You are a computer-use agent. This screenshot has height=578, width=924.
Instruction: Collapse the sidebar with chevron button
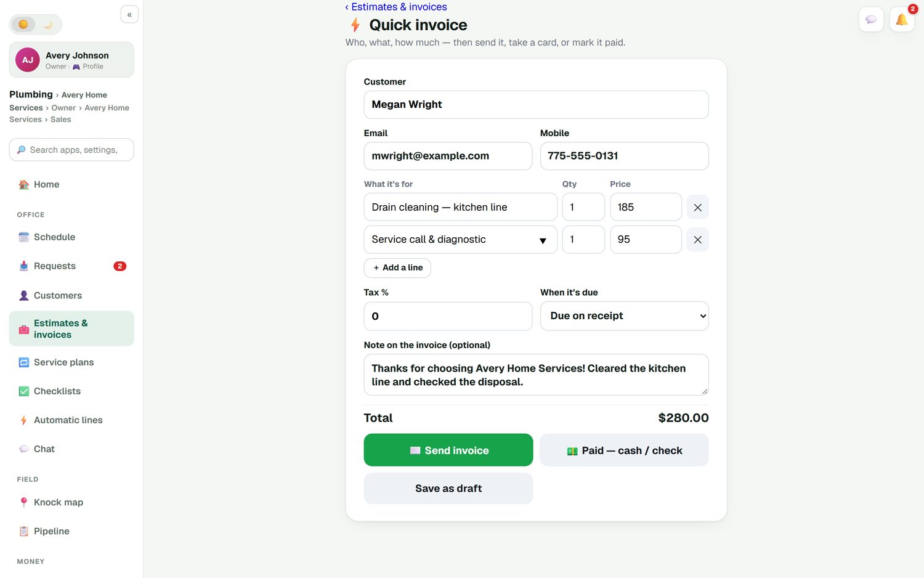pyautogui.click(x=129, y=14)
